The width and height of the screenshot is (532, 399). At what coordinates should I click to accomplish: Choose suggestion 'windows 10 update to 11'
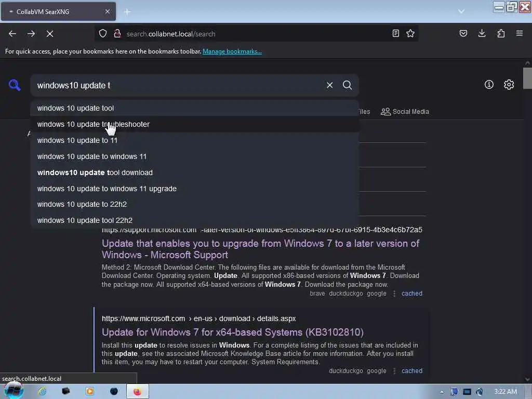click(195, 140)
